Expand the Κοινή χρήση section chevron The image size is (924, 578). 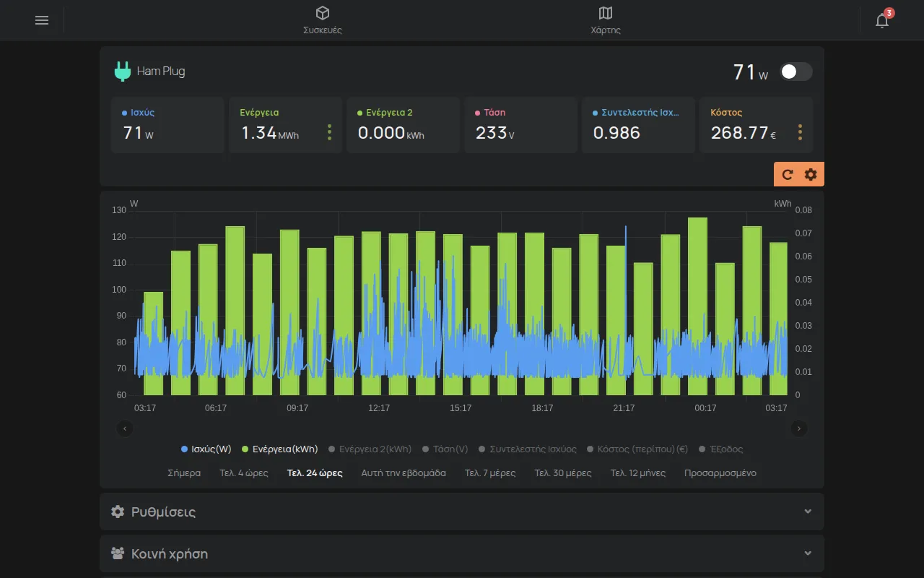point(808,553)
